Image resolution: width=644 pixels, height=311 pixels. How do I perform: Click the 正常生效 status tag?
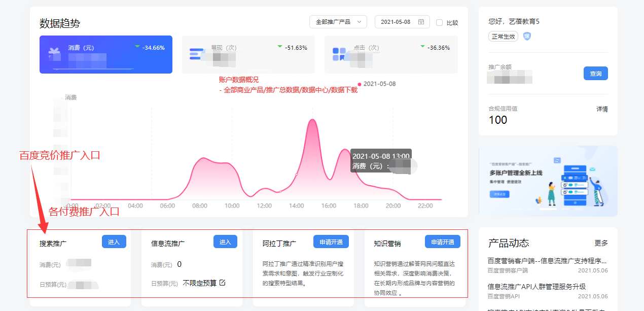point(504,37)
